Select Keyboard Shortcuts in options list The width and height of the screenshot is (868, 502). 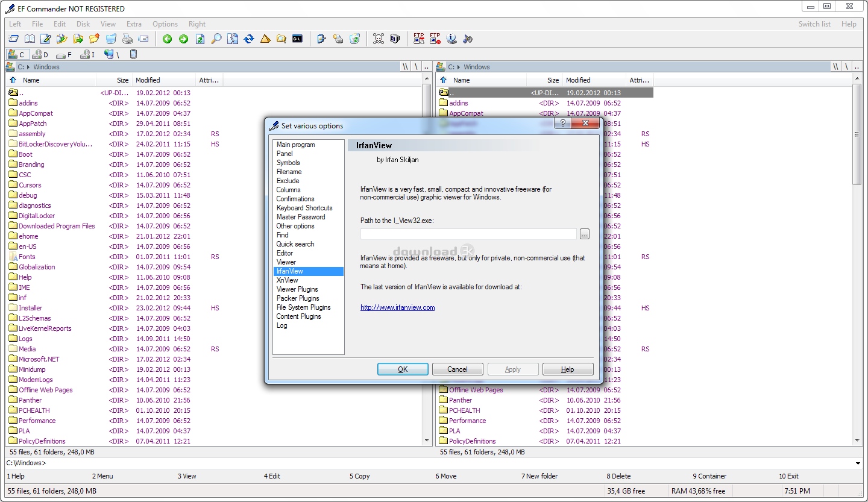(304, 208)
